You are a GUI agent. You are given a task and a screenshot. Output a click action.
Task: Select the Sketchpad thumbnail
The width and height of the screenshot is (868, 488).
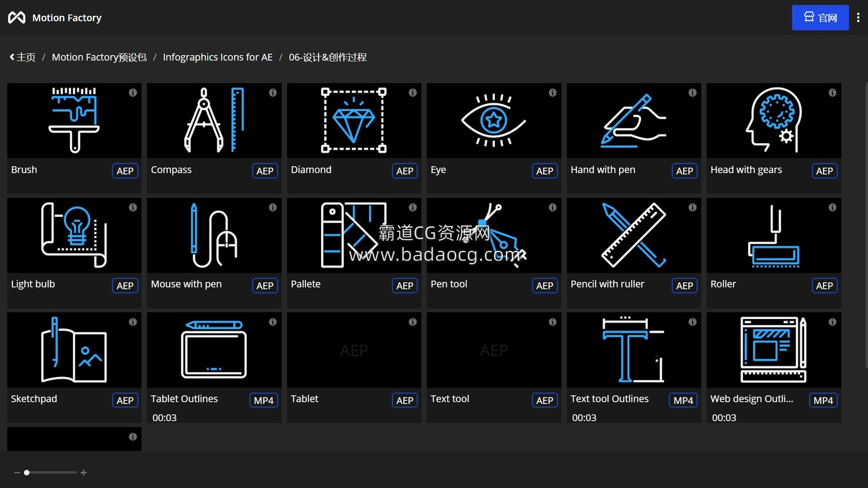(x=74, y=350)
